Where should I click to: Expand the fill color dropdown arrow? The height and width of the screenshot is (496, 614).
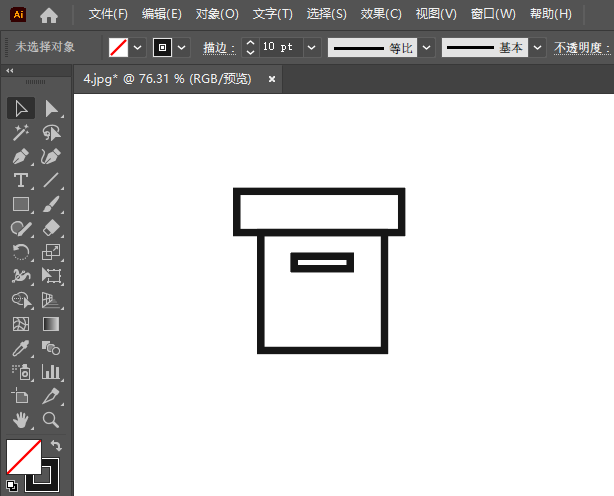pyautogui.click(x=137, y=48)
